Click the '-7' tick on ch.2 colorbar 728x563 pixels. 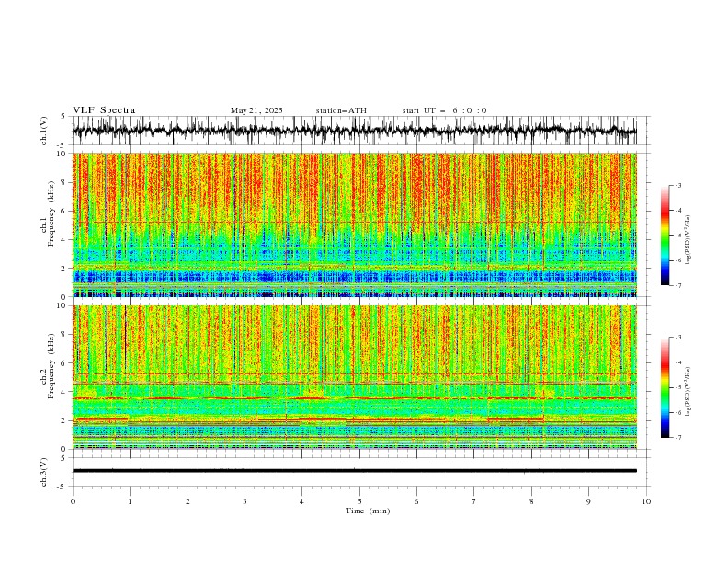point(678,438)
